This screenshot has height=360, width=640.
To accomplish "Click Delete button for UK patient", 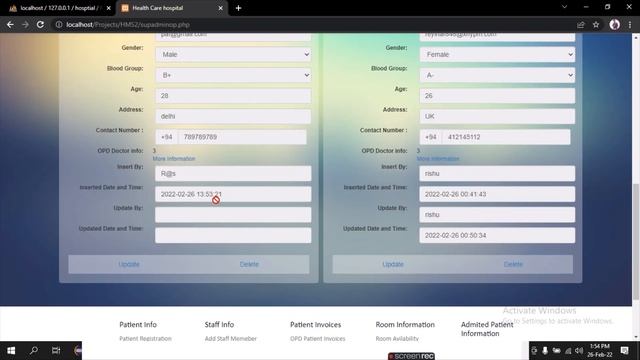I will pyautogui.click(x=513, y=264).
